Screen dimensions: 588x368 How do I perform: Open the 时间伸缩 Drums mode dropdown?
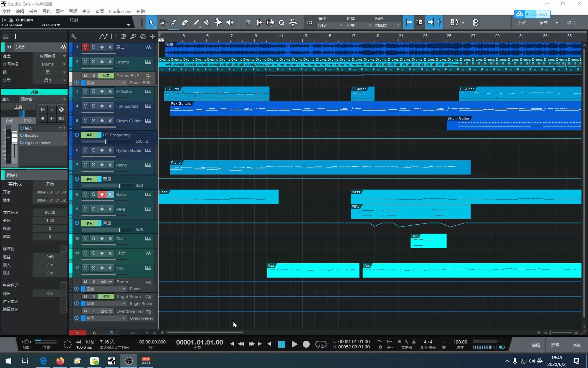(x=50, y=64)
